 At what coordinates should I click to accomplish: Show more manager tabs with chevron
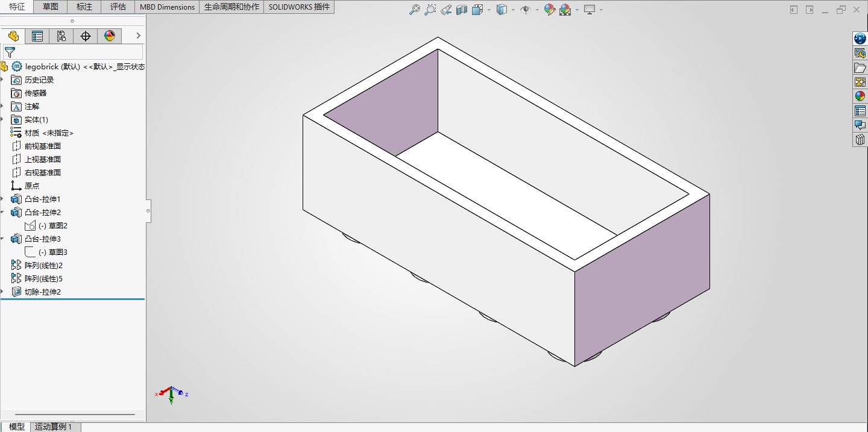point(138,36)
